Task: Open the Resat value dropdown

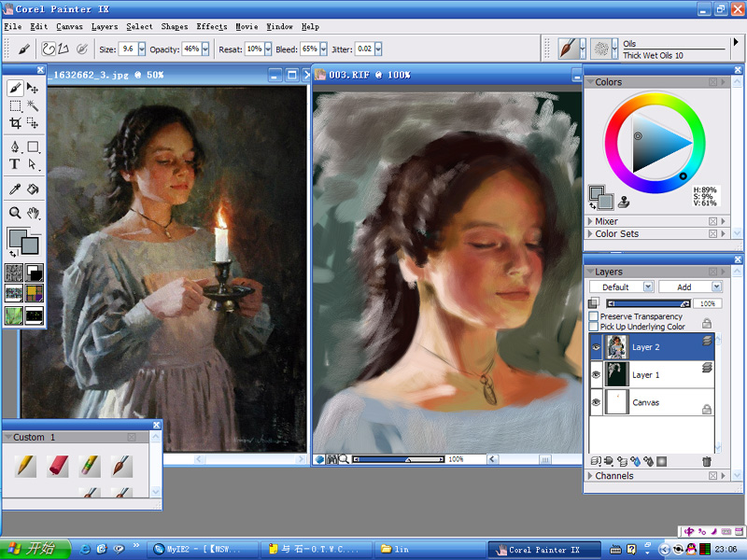Action: (268, 49)
